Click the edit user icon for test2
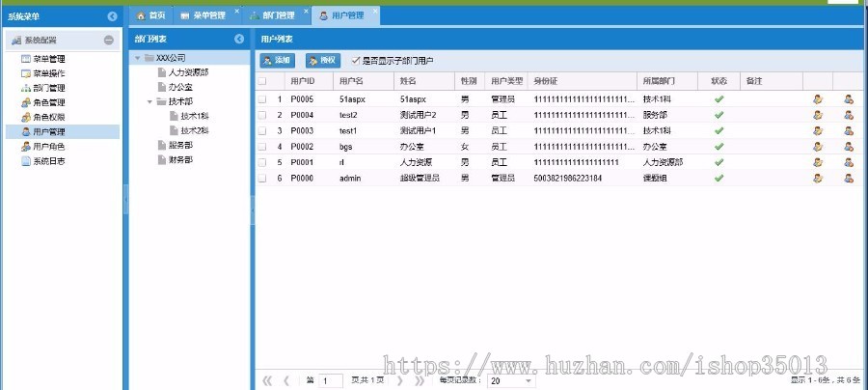 click(818, 115)
